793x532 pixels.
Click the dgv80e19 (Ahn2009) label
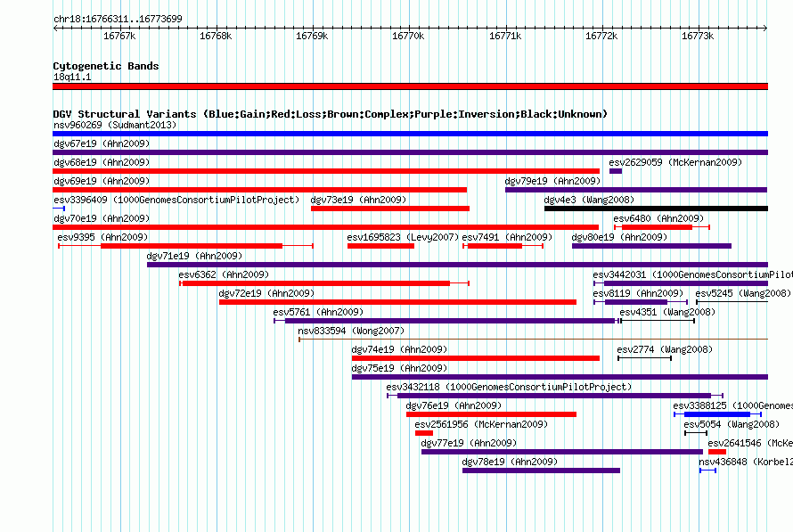[x=619, y=237]
